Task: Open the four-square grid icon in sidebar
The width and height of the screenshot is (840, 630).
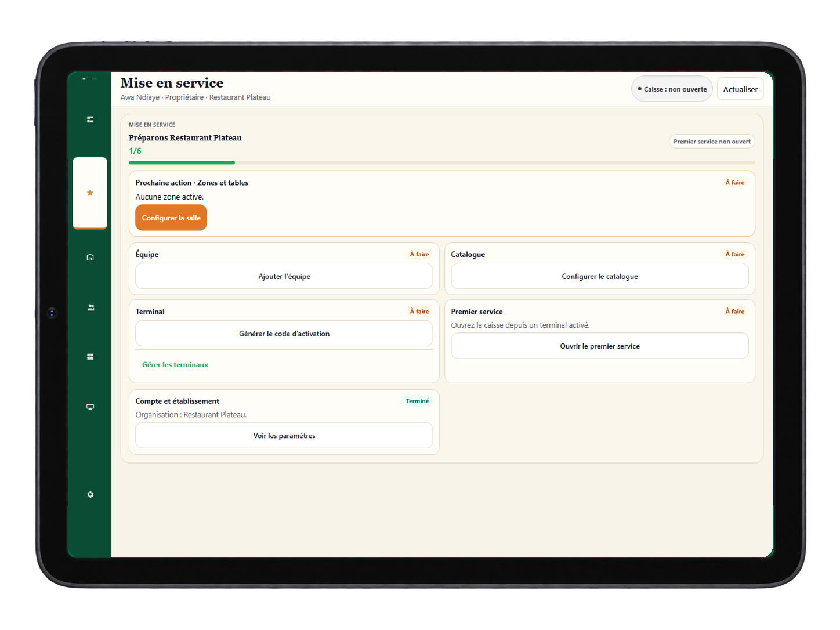Action: point(90,357)
